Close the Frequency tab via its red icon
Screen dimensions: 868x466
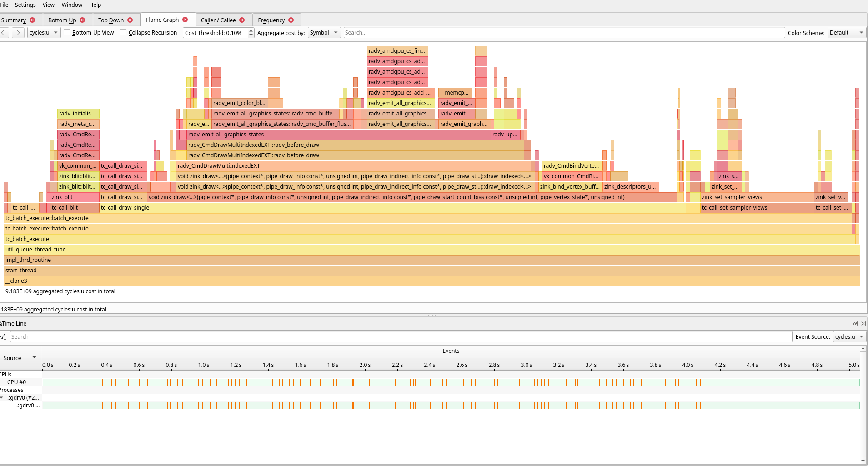(291, 20)
